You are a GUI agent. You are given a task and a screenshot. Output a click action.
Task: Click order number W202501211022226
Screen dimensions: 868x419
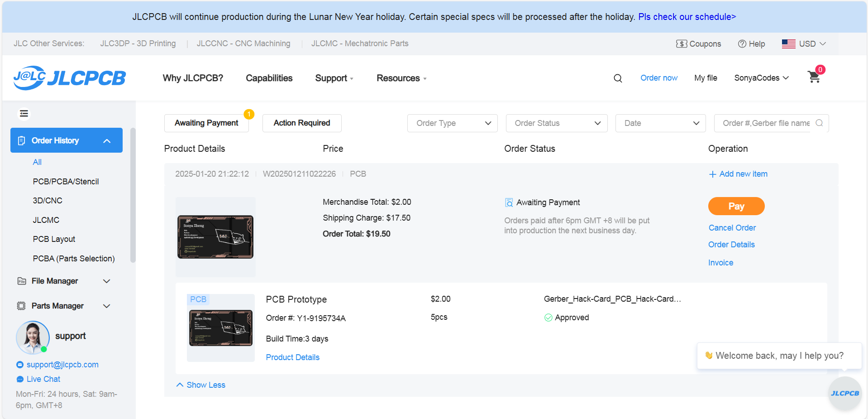pyautogui.click(x=299, y=174)
